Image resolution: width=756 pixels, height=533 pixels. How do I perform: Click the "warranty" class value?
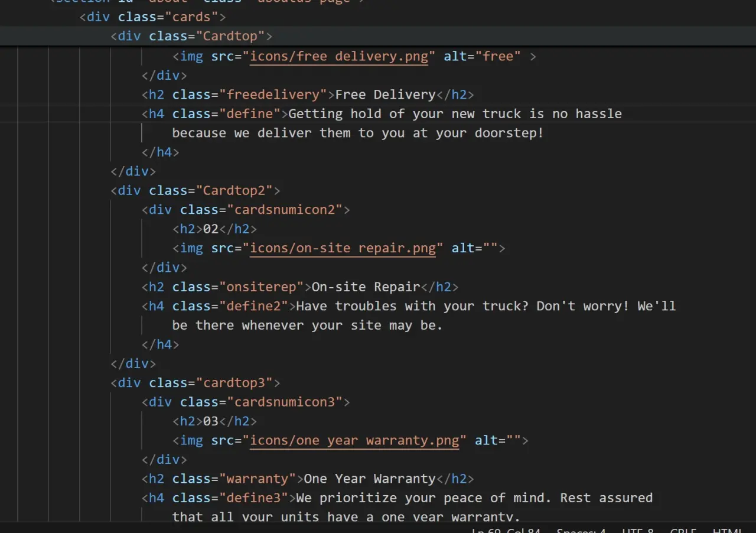point(258,479)
